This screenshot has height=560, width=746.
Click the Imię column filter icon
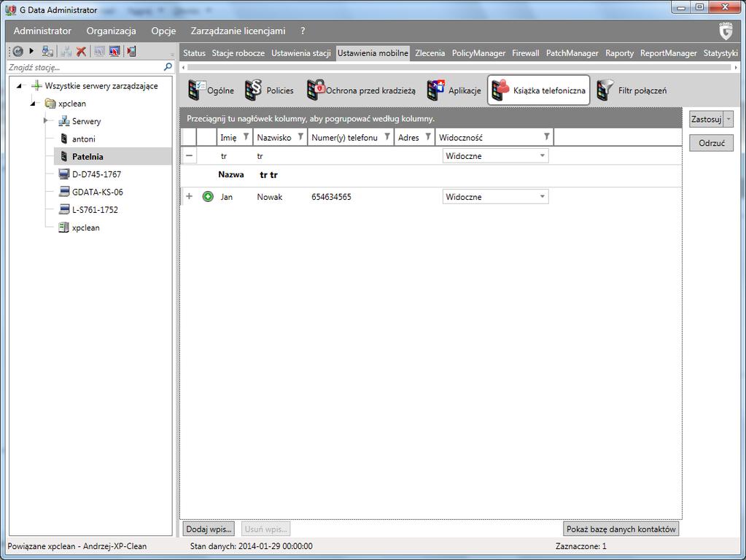click(x=246, y=136)
